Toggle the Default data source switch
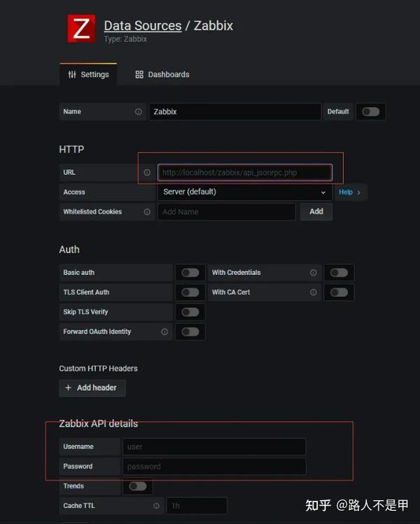 click(x=371, y=112)
